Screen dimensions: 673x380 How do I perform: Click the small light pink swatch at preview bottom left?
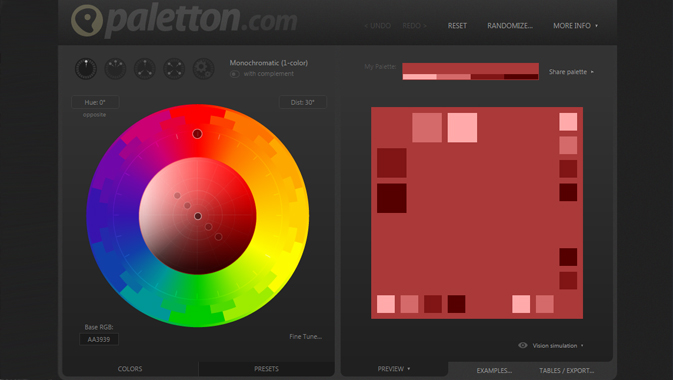[386, 304]
